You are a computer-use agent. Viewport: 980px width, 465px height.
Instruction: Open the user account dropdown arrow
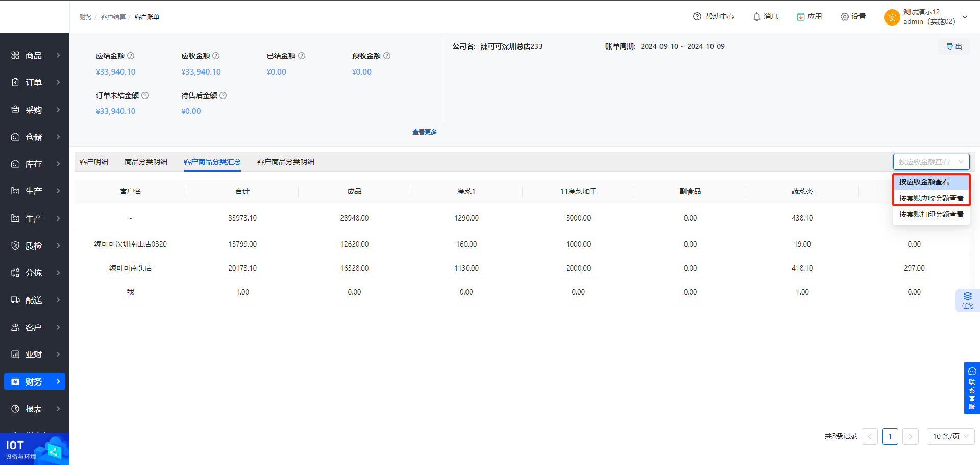pyautogui.click(x=965, y=17)
